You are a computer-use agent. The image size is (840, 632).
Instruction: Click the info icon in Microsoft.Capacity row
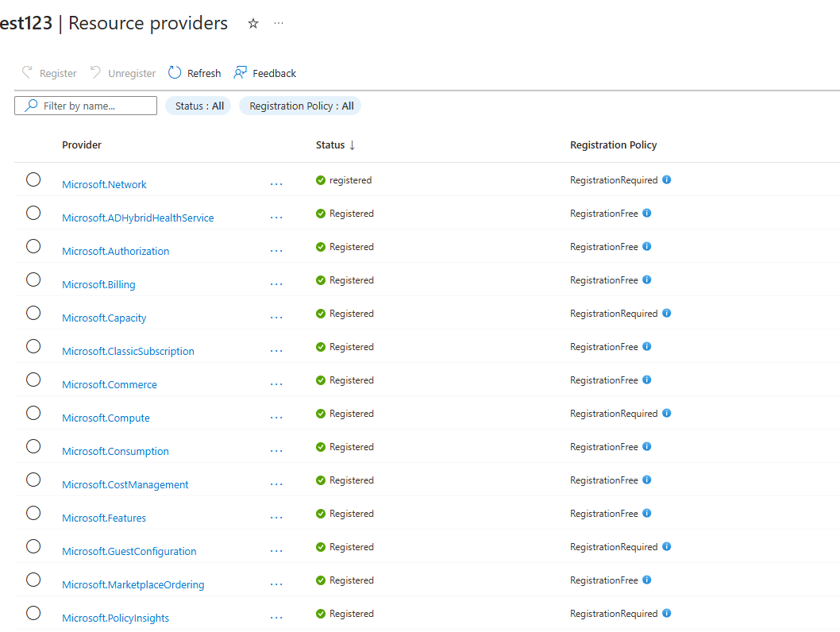(x=666, y=313)
